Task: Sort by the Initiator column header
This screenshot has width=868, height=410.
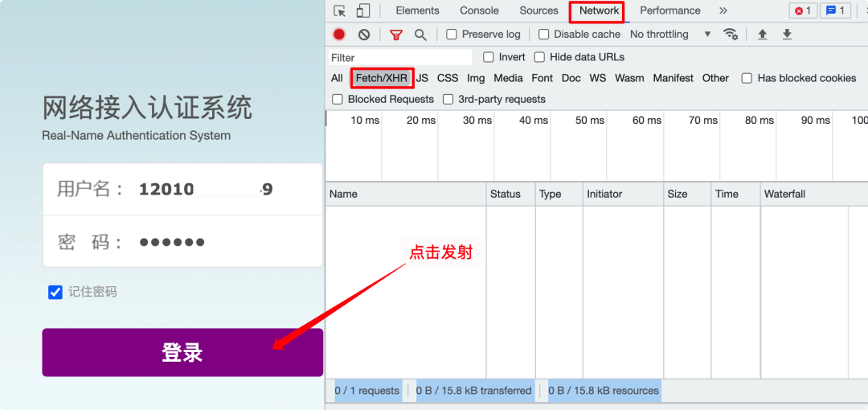Action: (x=623, y=194)
